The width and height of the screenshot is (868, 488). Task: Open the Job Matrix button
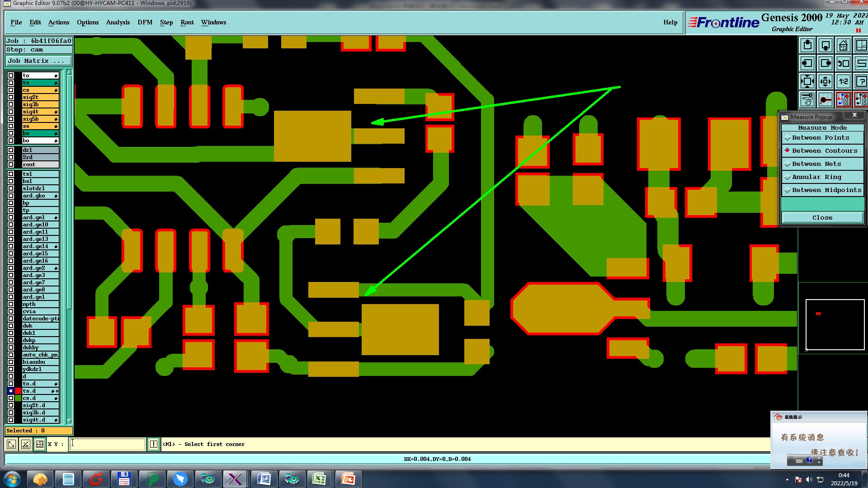38,61
